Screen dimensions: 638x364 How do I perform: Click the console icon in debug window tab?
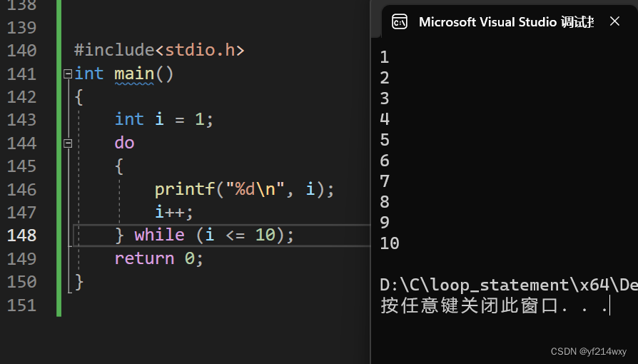pos(400,21)
